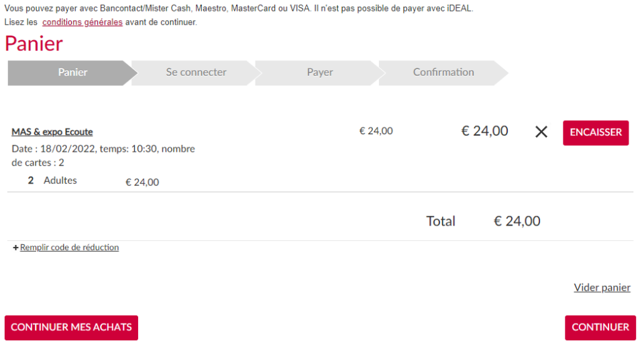This screenshot has height=347, width=644.
Task: Select the Confirmation step
Action: pyautogui.click(x=443, y=72)
